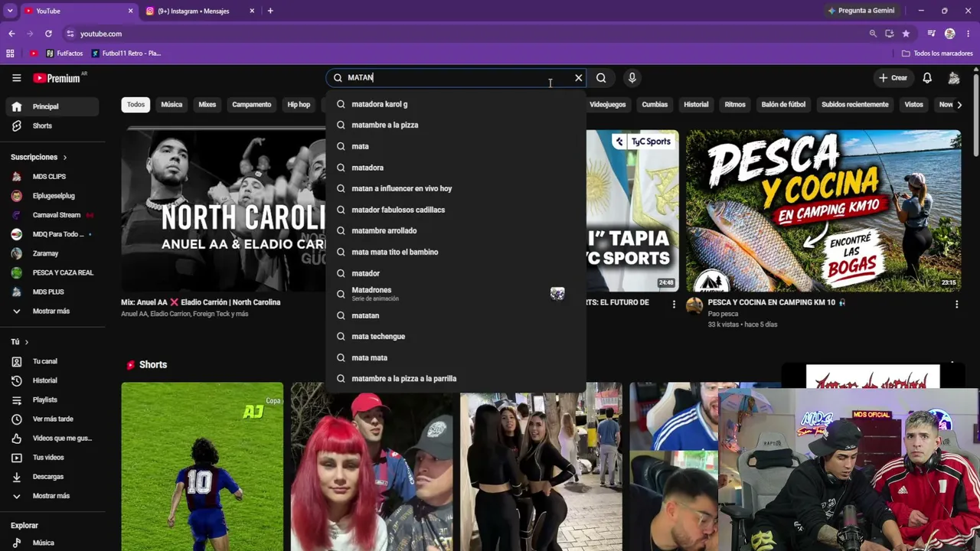Select the Música filter chip

(171, 105)
